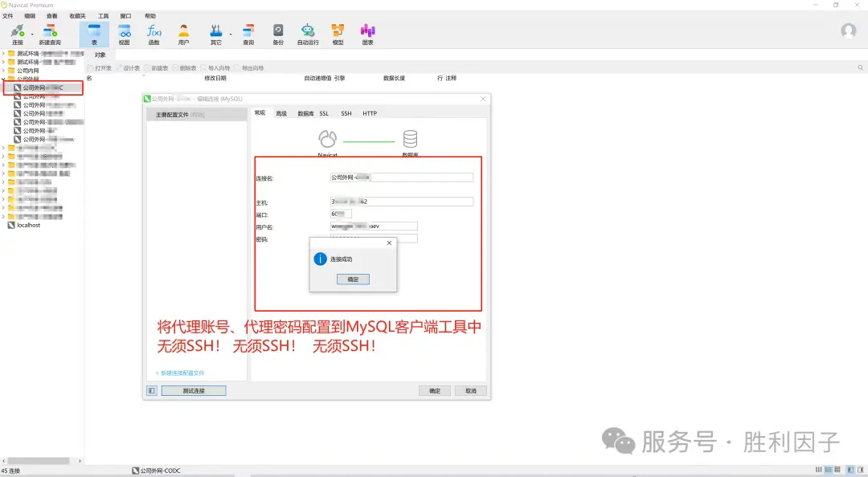Click the 新建连接配置文件 link

(181, 373)
